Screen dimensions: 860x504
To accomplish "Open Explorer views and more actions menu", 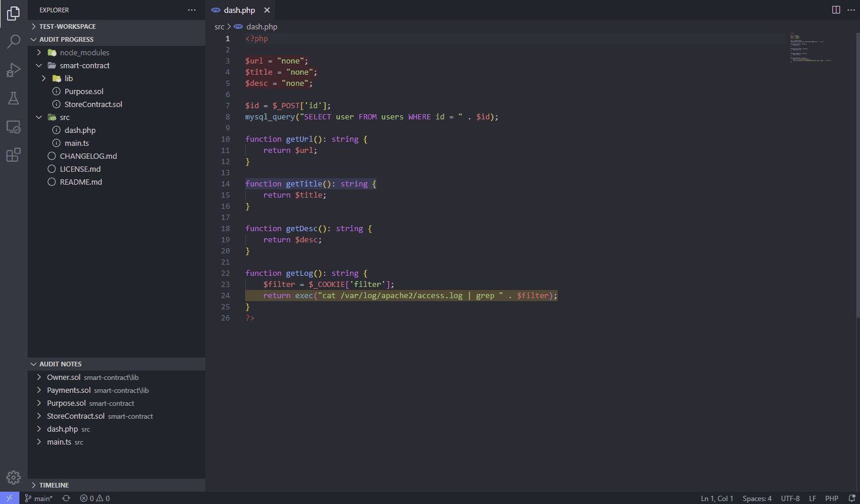I will click(x=192, y=10).
